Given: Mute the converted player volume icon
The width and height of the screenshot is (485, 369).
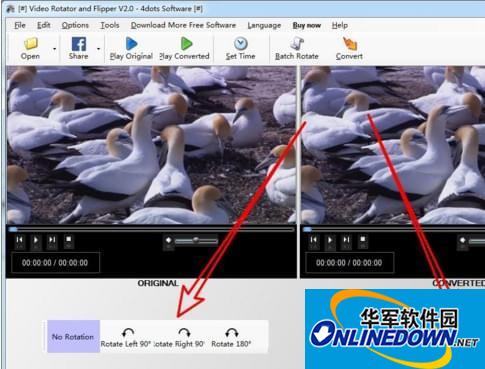Looking at the screenshot, I should [x=463, y=241].
